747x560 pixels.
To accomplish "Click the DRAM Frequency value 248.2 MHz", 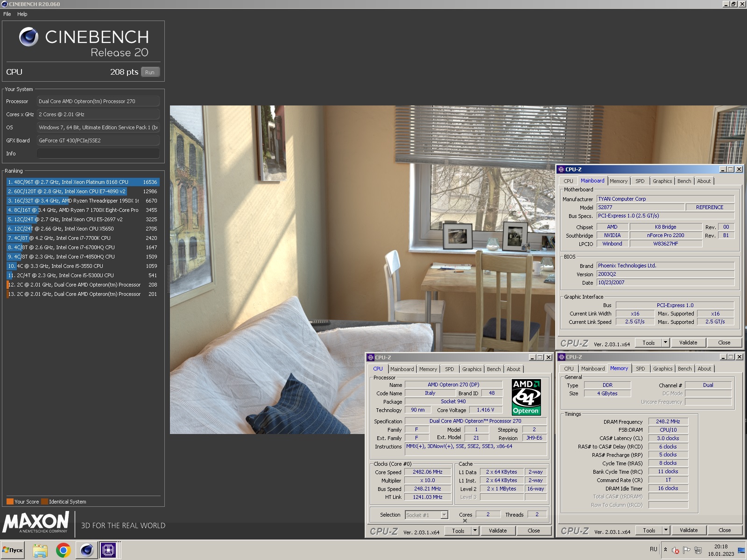I will coord(668,421).
